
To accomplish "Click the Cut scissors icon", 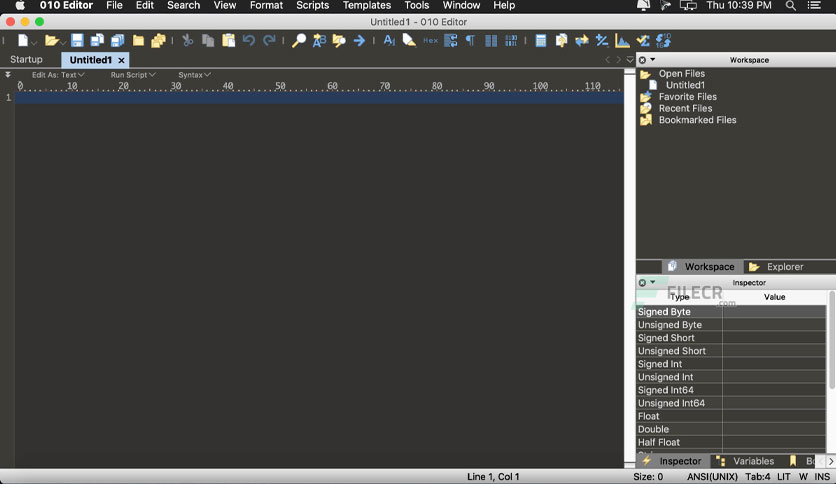I will pos(188,41).
